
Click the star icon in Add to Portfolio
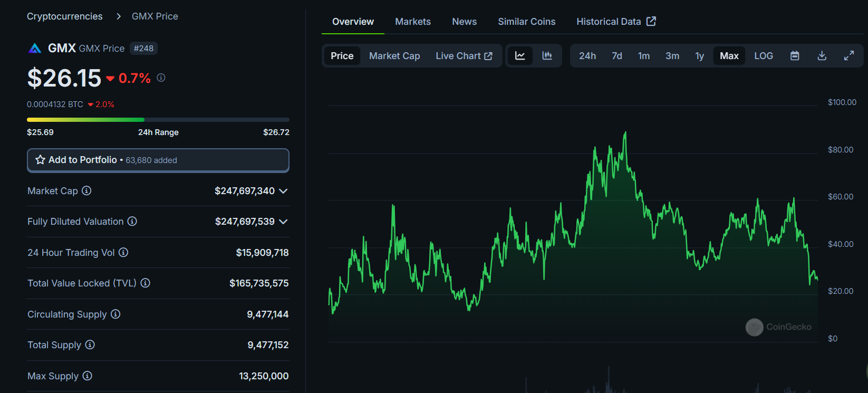coord(40,160)
